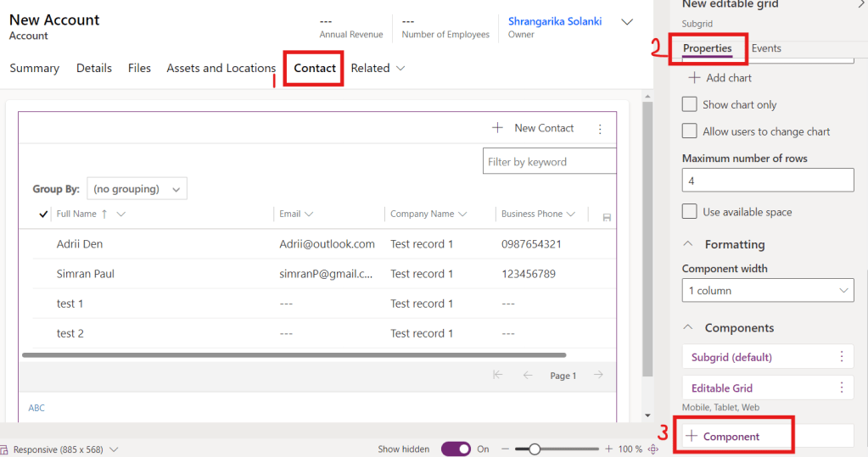This screenshot has height=457, width=868.
Task: Toggle the Show hidden switch
Action: 456,449
